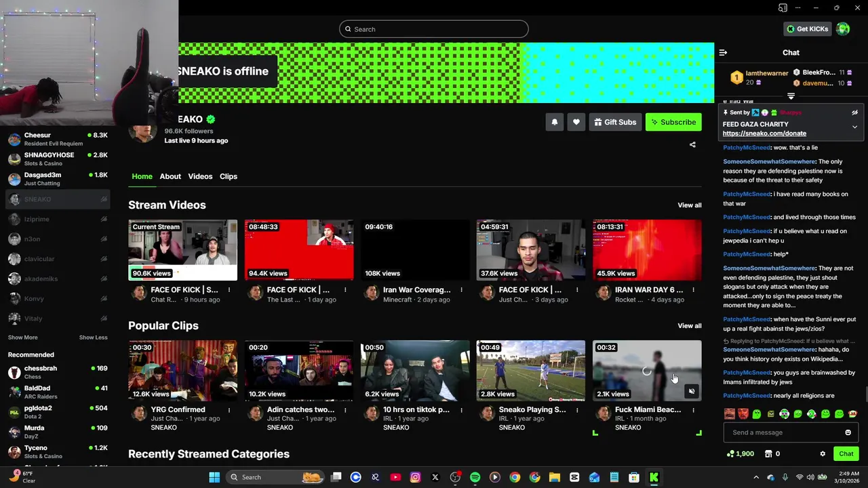Open Spotify from the taskbar
This screenshot has width=868, height=488.
(475, 477)
